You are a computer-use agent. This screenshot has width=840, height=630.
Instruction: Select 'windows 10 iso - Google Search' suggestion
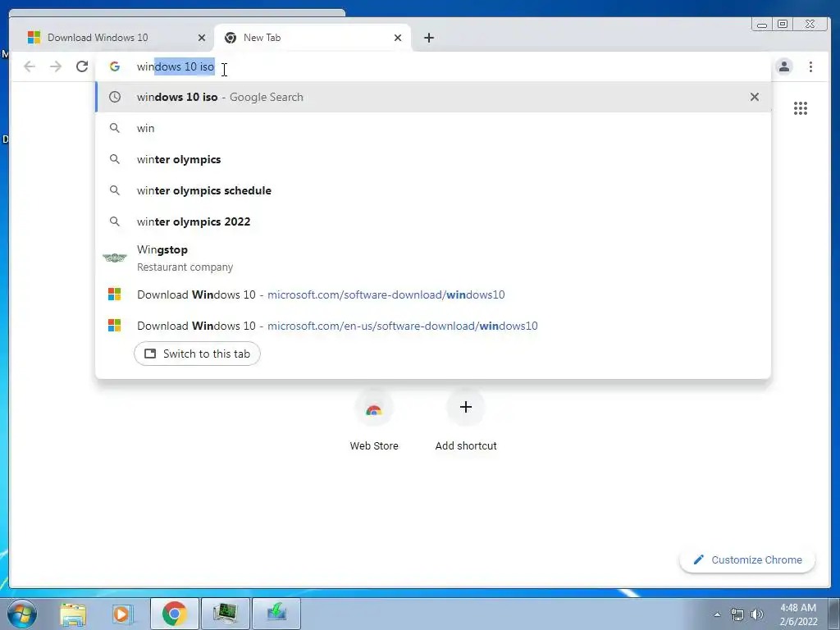(x=433, y=97)
